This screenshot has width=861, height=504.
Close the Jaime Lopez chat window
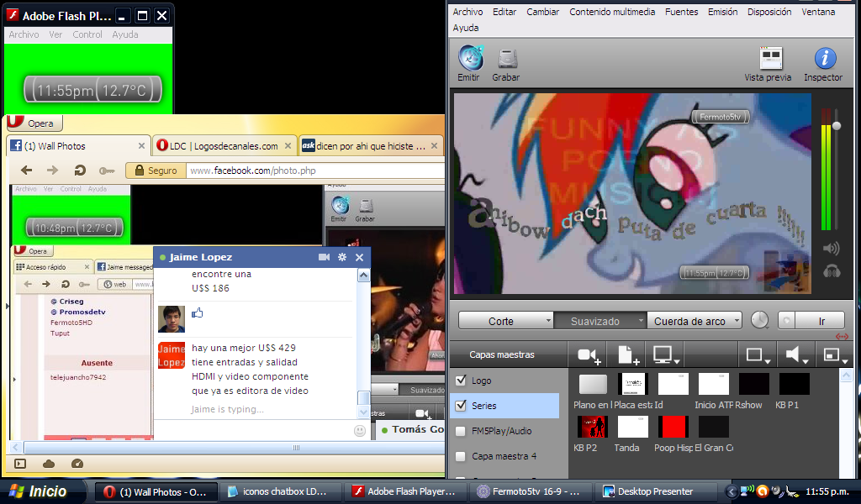click(x=360, y=257)
